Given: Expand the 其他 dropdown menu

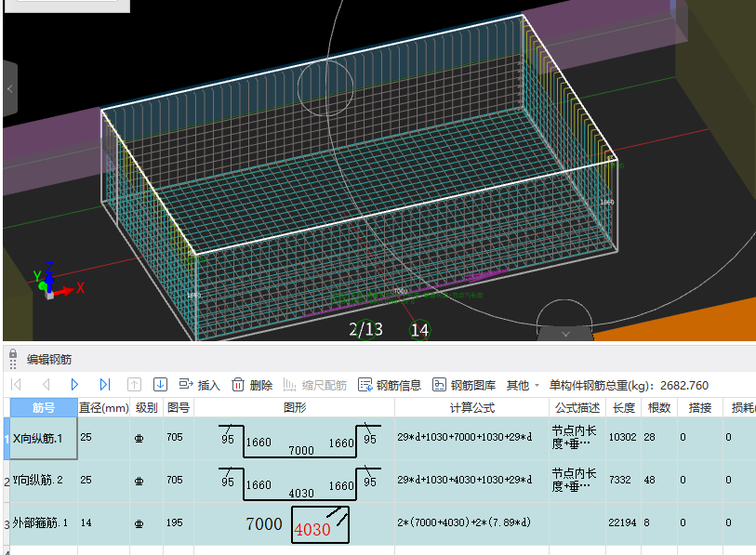Looking at the screenshot, I should [x=523, y=385].
